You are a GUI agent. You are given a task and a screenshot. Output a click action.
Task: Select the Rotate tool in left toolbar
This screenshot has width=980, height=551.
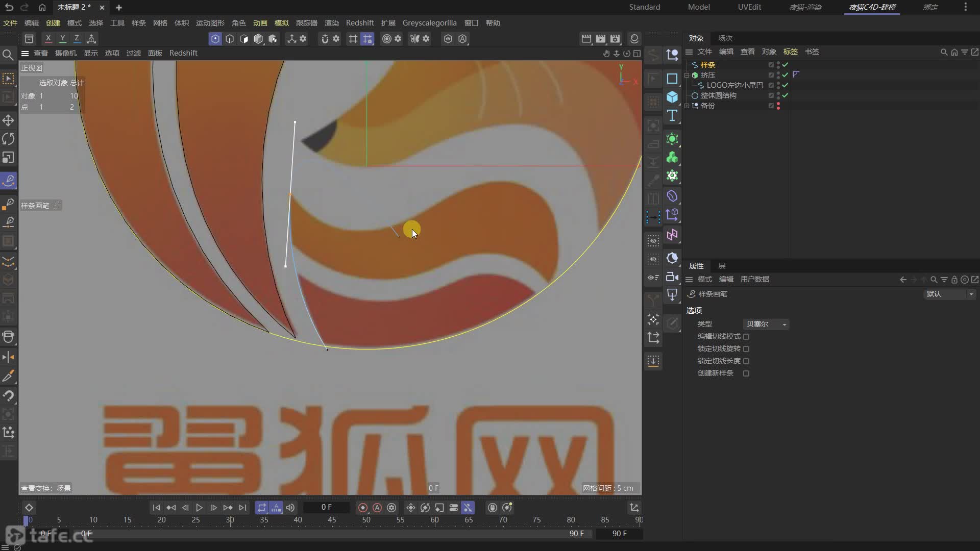click(8, 139)
